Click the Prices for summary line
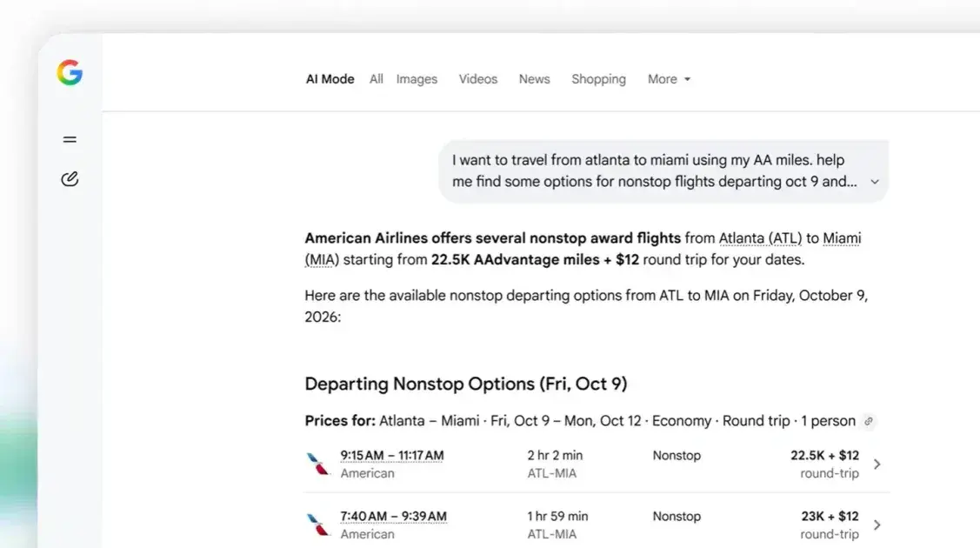980x548 pixels. click(x=580, y=421)
